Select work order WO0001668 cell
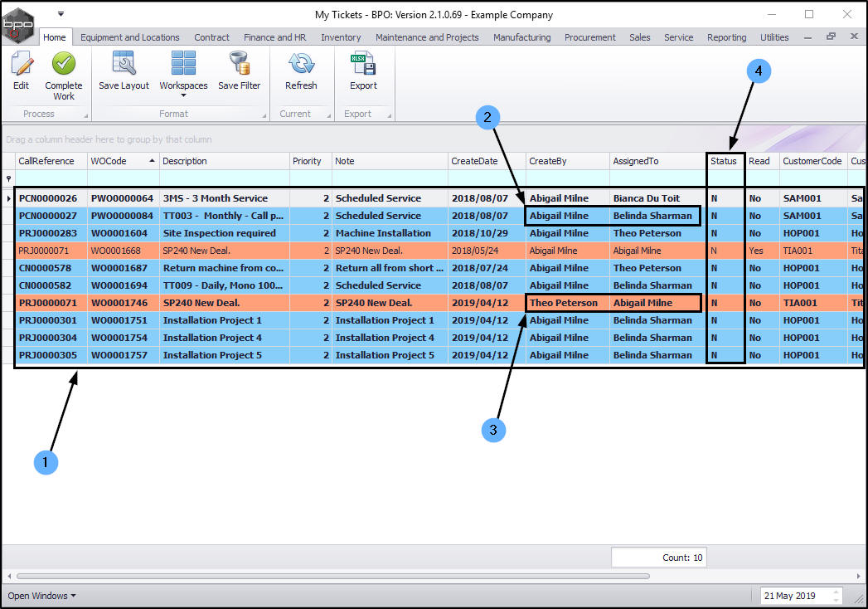 click(x=123, y=251)
